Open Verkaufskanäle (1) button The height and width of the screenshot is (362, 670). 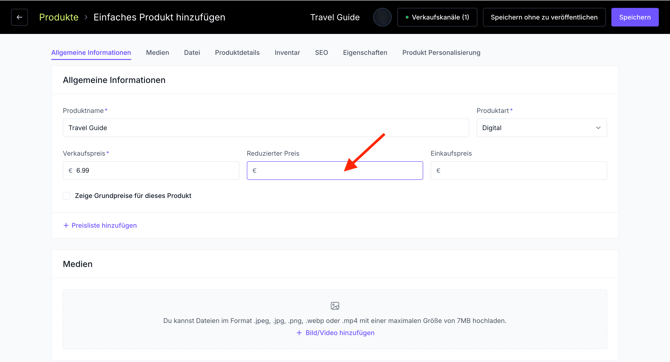tap(437, 18)
